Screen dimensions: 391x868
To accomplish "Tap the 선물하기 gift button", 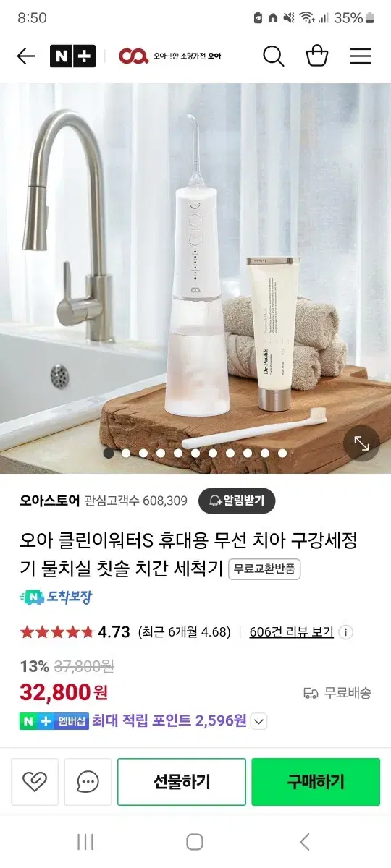I will pos(181,782).
